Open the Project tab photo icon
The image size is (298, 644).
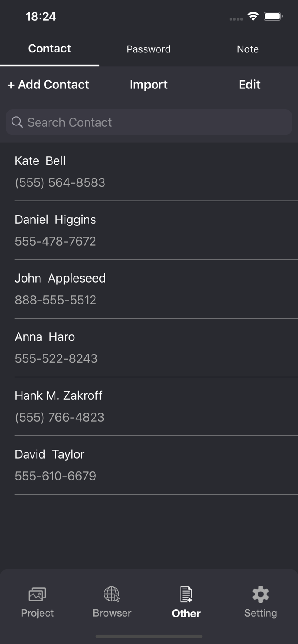point(37,595)
